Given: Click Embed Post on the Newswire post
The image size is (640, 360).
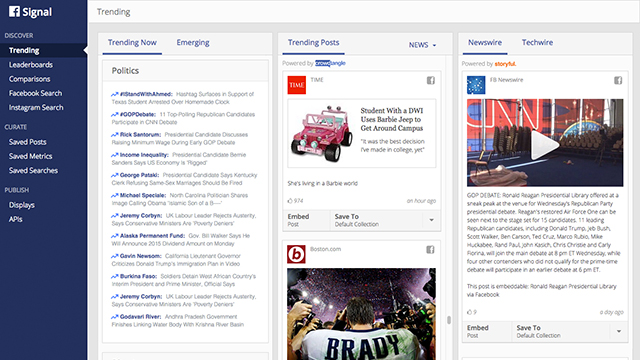Looking at the screenshot, I should click(x=487, y=331).
